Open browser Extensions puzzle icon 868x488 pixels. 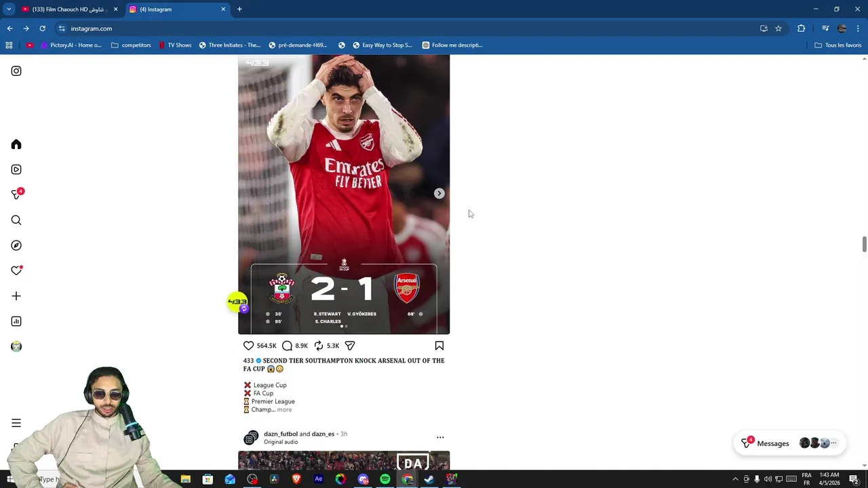[x=802, y=28]
